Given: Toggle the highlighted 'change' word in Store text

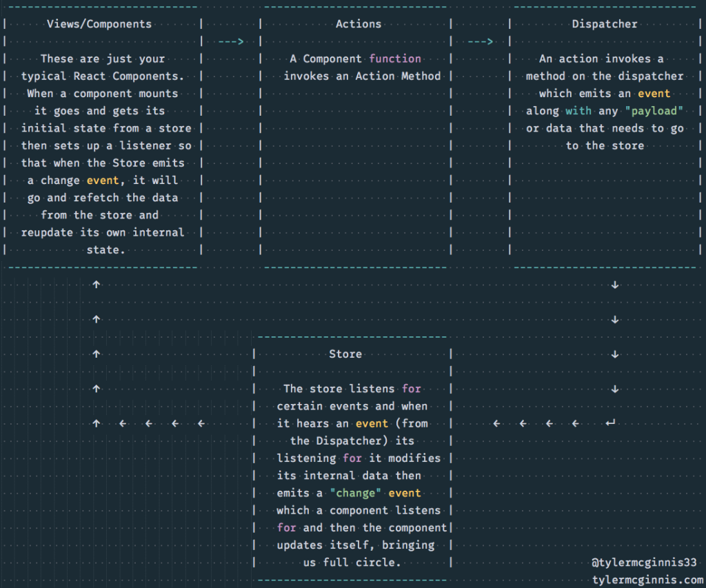Looking at the screenshot, I should (354, 493).
